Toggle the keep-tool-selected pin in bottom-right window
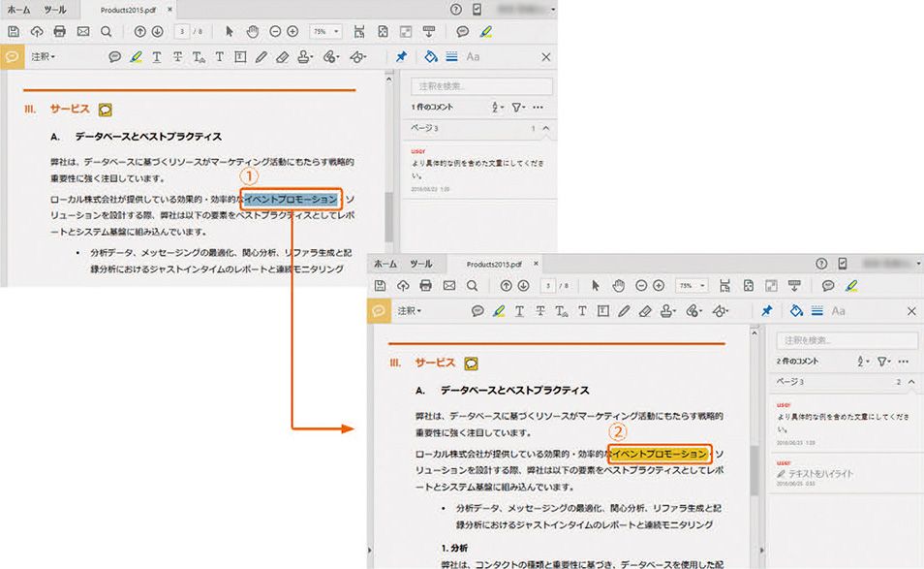Viewport: 924px width, 569px height. coord(767,311)
